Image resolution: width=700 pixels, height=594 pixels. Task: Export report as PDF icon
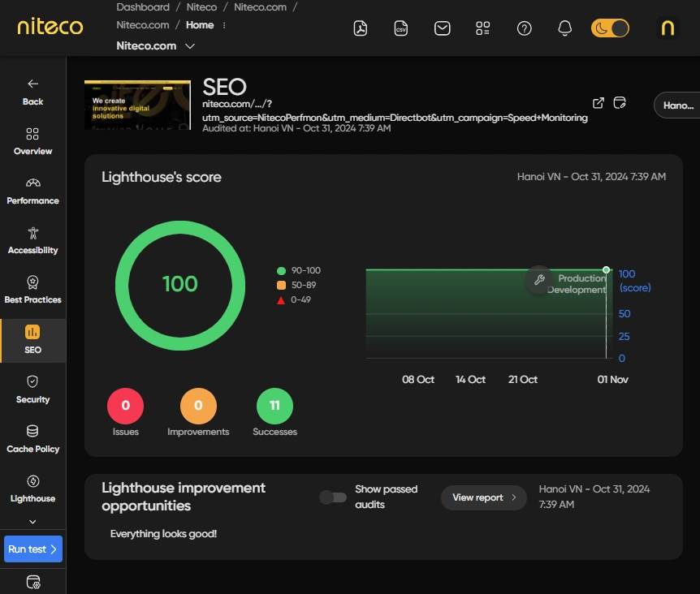(361, 28)
